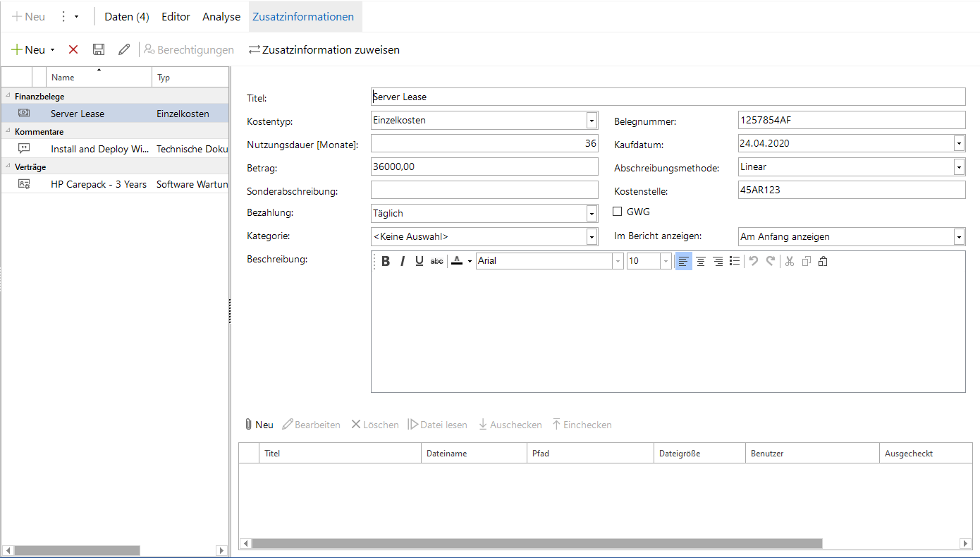Toggle underline formatting in editor
The height and width of the screenshot is (558, 980).
(419, 261)
